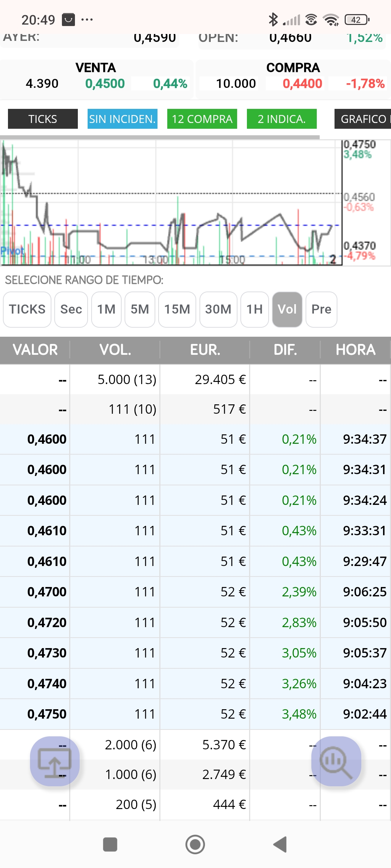Open the SIN INCIDEN. blue tab
This screenshot has width=391, height=868.
click(122, 119)
